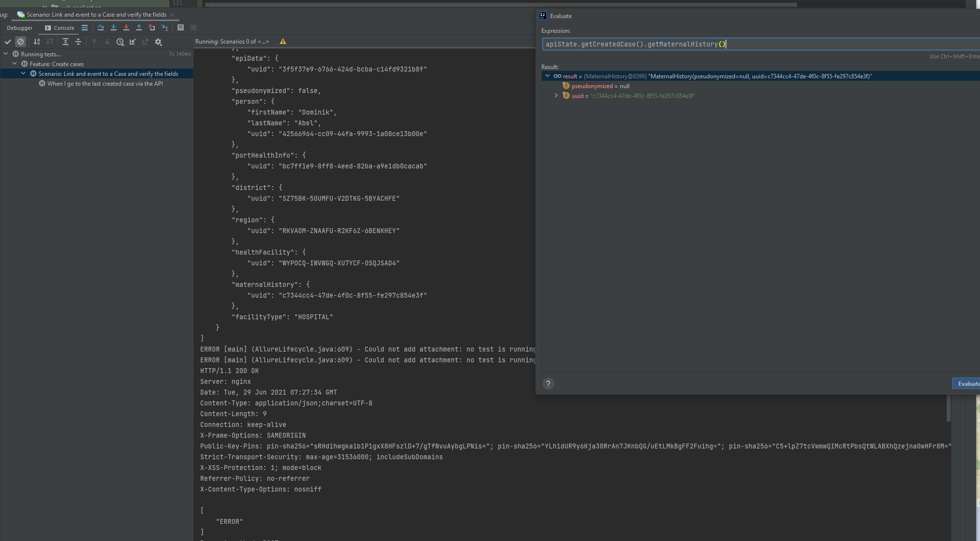
Task: Collapse the Running tests root node
Action: (x=6, y=54)
